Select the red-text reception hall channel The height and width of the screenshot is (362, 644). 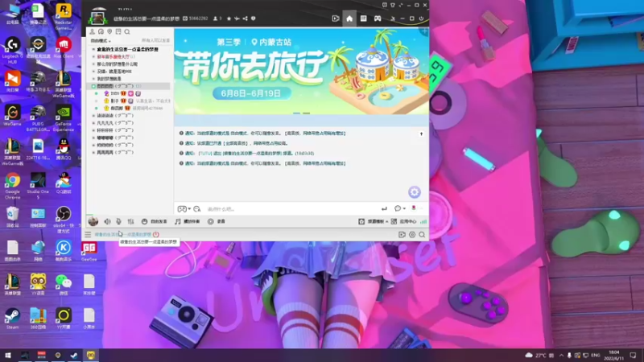pos(114,56)
